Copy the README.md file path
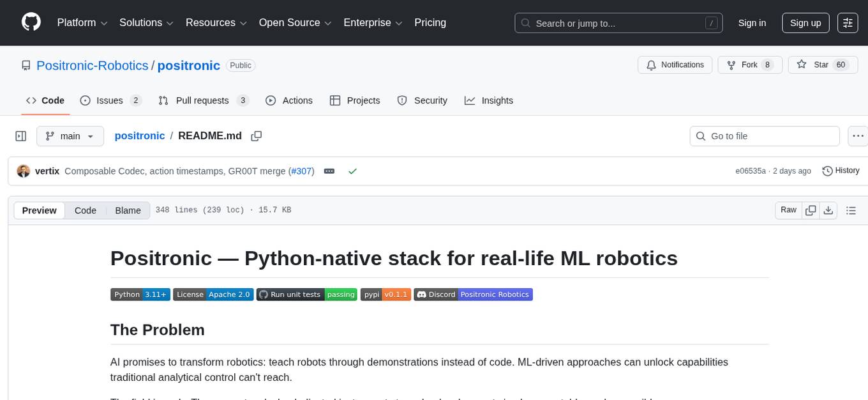The width and height of the screenshot is (868, 400). coord(257,136)
